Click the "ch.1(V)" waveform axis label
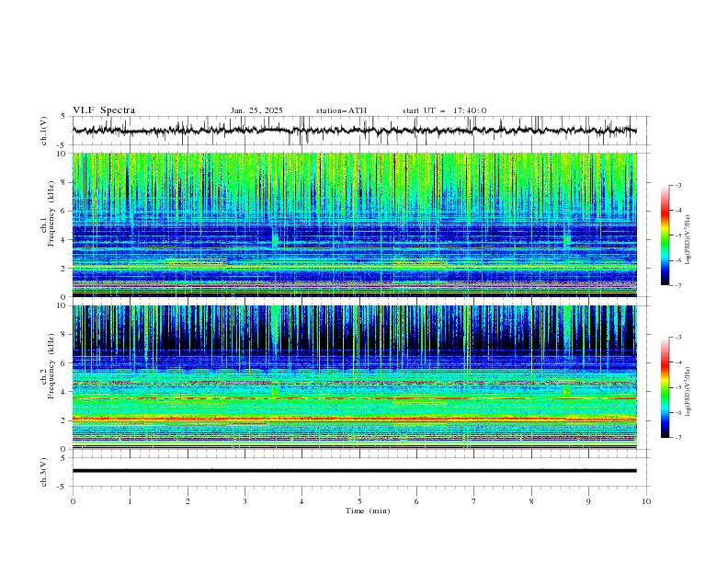This screenshot has height=563, width=728. coord(44,131)
